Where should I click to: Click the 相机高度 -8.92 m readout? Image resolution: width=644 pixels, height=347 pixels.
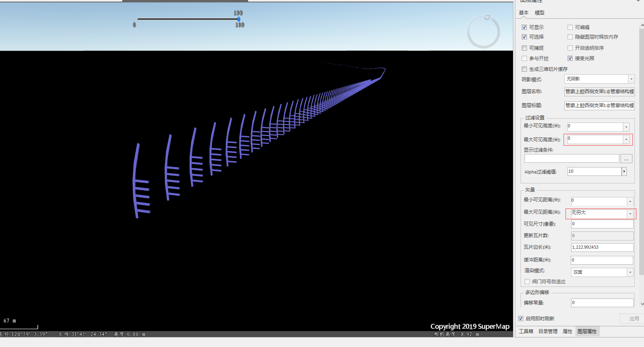click(456, 334)
